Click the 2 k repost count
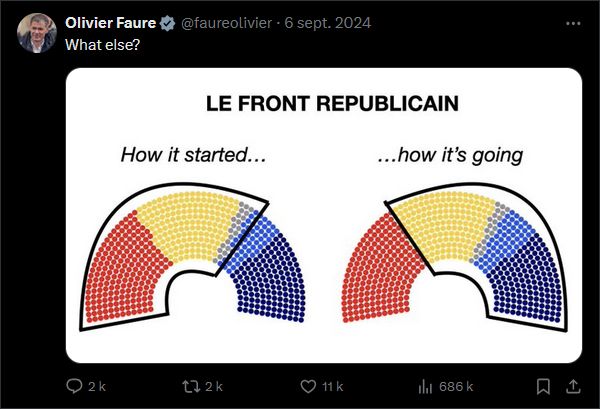Image resolution: width=600 pixels, height=409 pixels. click(214, 386)
